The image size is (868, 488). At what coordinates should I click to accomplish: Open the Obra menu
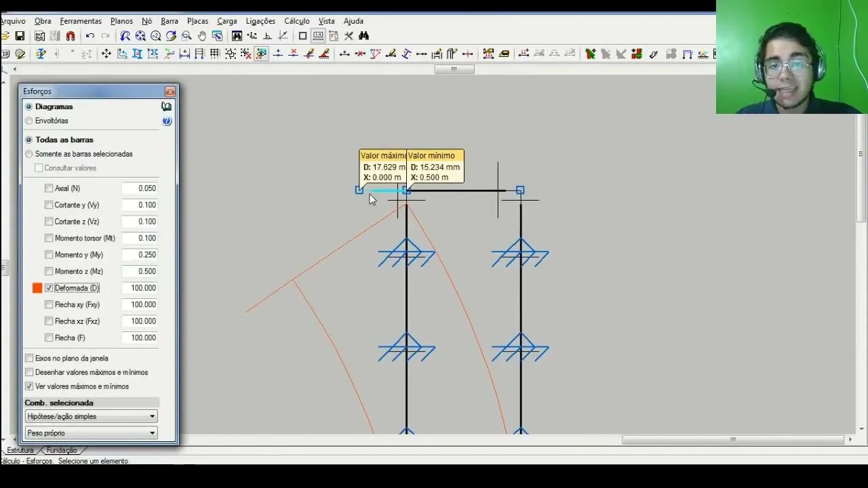43,21
